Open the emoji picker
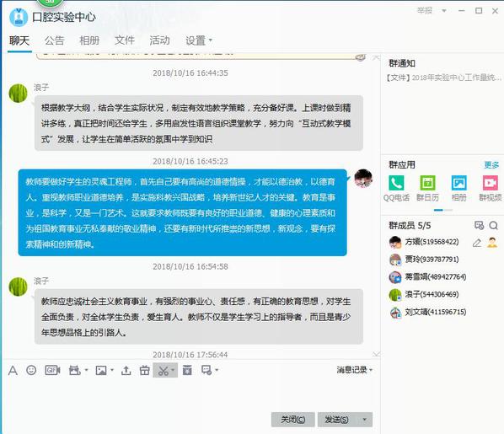Screen dimensions: 504x434 [31, 370]
